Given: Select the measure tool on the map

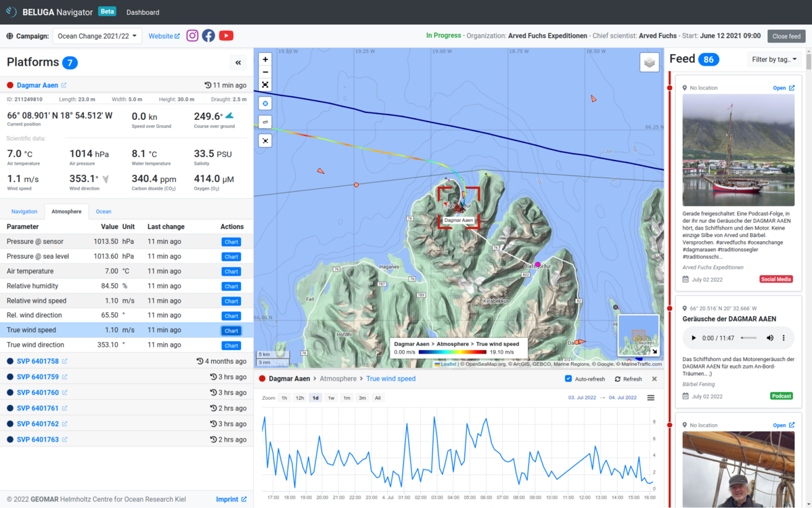Looking at the screenshot, I should tap(265, 121).
